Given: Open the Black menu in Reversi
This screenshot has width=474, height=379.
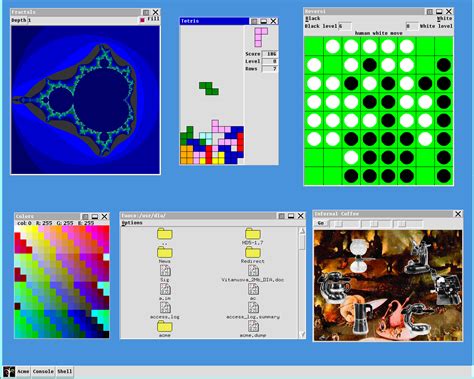Looking at the screenshot, I should [313, 19].
